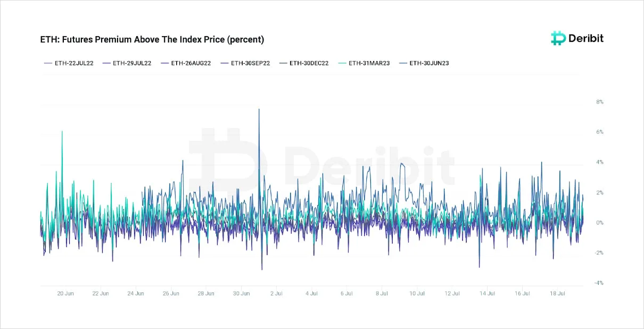Click the '22 Jun' x-axis label
This screenshot has height=329, width=644.
point(101,293)
